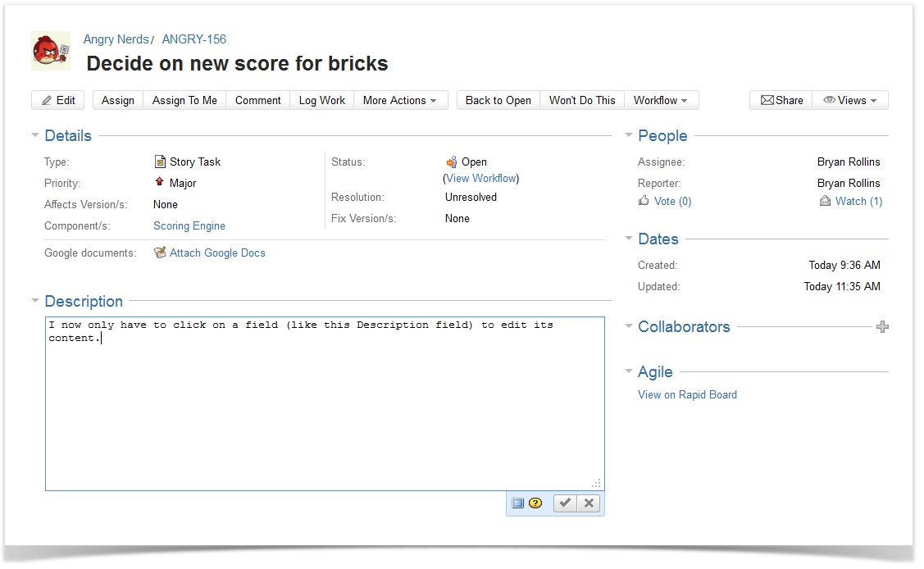Save description with the checkmark button
This screenshot has height=569, width=924.
[x=564, y=503]
